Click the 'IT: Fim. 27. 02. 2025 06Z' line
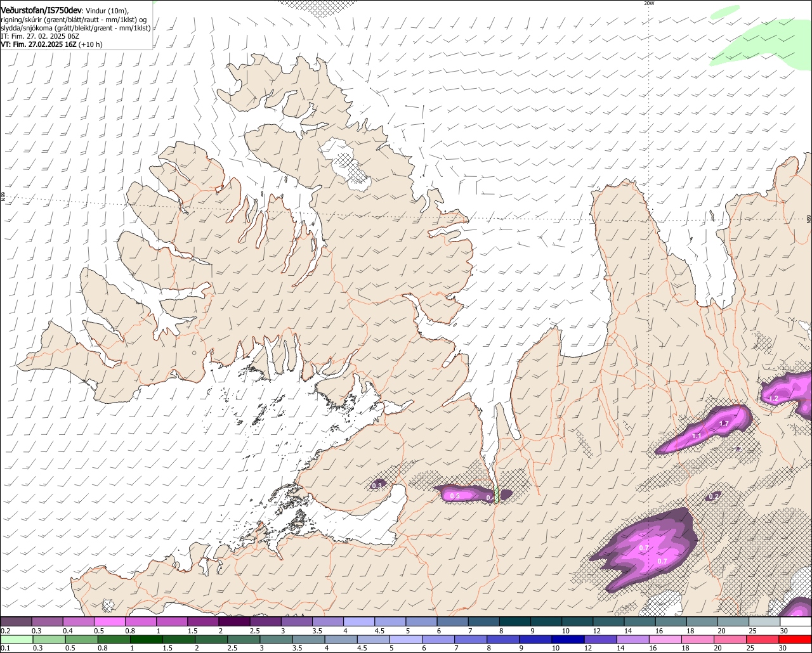 coord(40,36)
